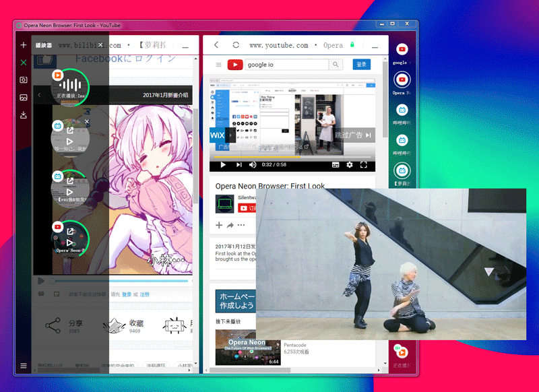Toggle fullscreen on the YouTube video
The width and height of the screenshot is (539, 392).
point(364,164)
